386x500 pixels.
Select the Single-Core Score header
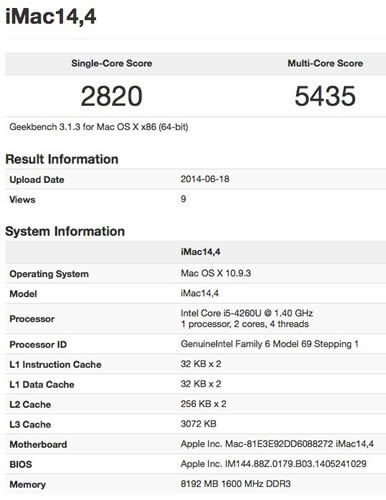point(111,63)
